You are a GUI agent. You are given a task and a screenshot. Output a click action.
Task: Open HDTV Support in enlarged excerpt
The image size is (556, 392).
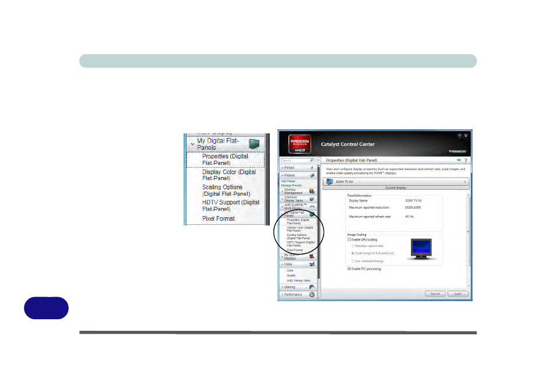[x=230, y=206]
